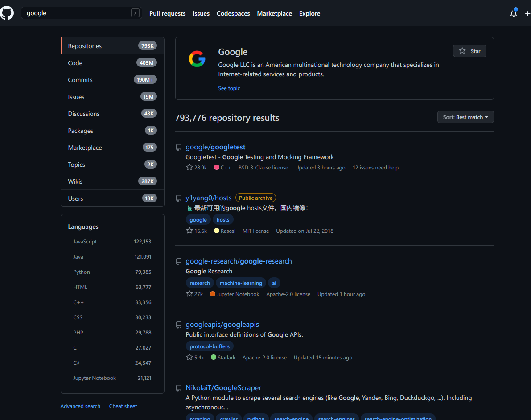Star the Google topic
This screenshot has height=420, width=531.
469,51
